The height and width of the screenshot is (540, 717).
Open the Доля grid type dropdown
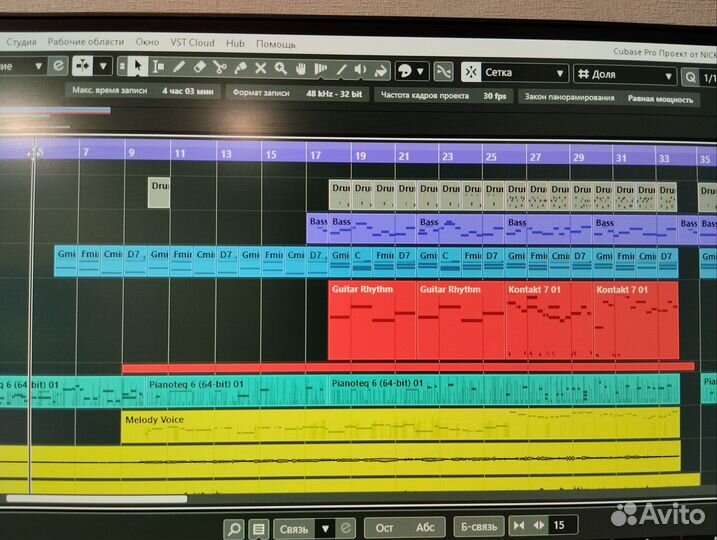point(625,74)
